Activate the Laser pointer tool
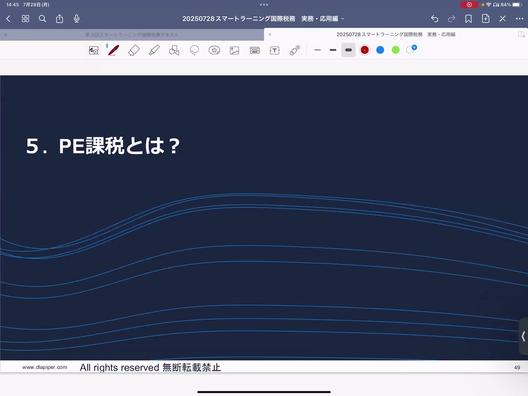This screenshot has width=528, height=396. tap(295, 51)
